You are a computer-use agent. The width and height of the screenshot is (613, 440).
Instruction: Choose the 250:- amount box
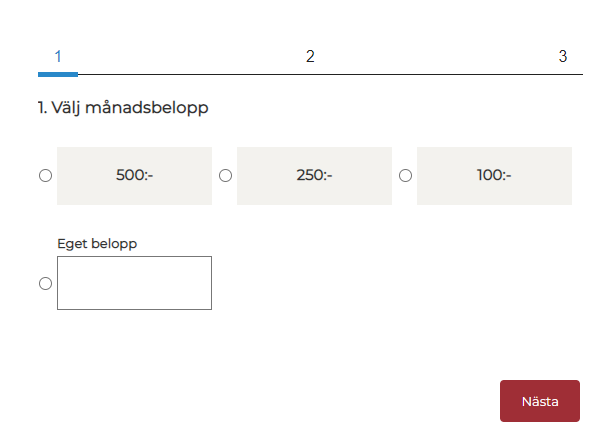314,176
